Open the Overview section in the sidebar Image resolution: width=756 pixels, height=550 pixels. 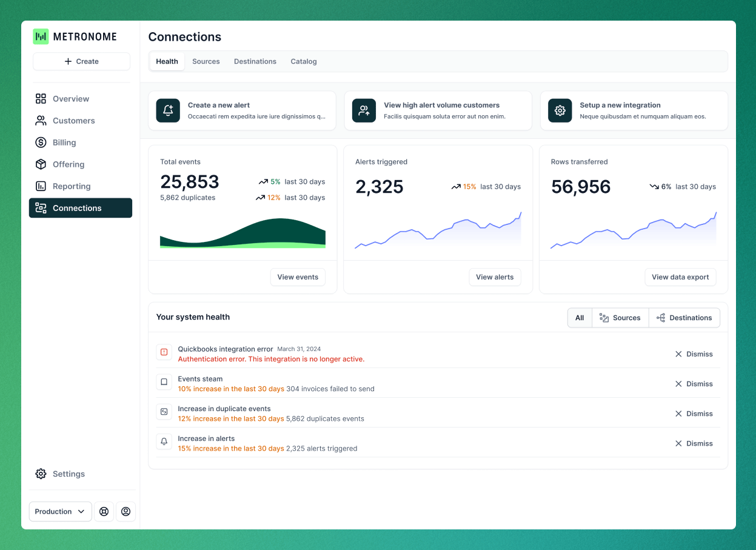pyautogui.click(x=71, y=98)
